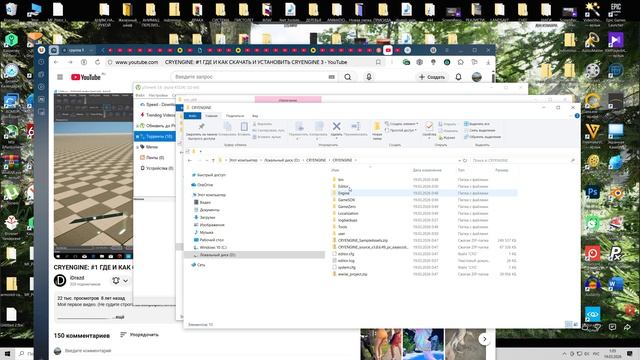
Task: Select the Engine folder row
Action: pos(424,193)
